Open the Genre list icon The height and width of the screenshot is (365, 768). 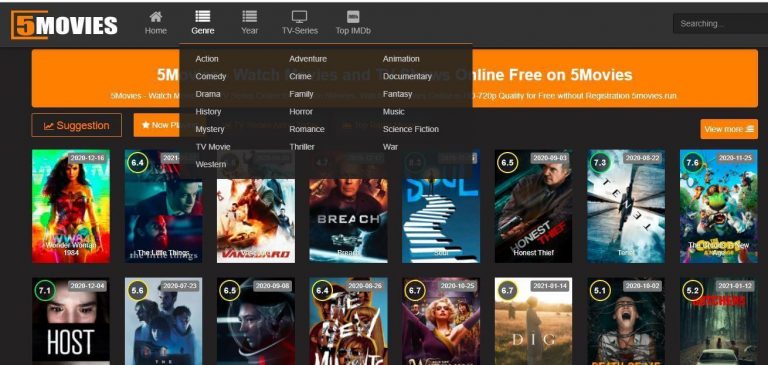(203, 17)
